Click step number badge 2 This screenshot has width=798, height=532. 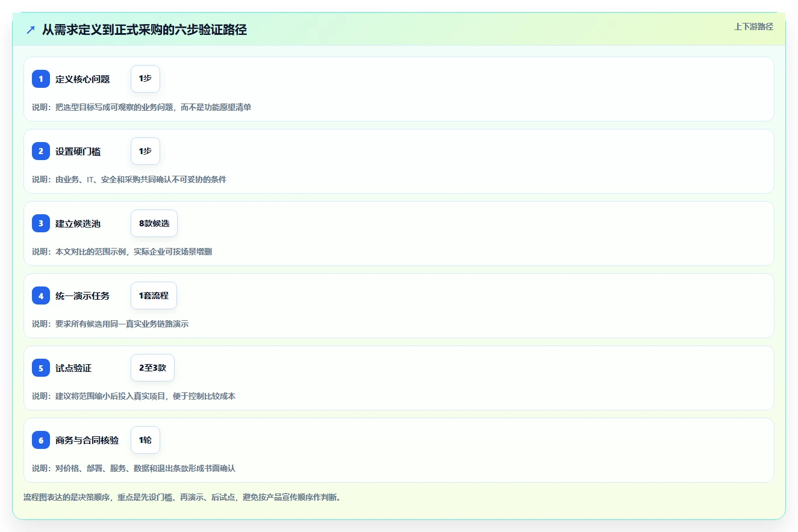[x=41, y=151]
